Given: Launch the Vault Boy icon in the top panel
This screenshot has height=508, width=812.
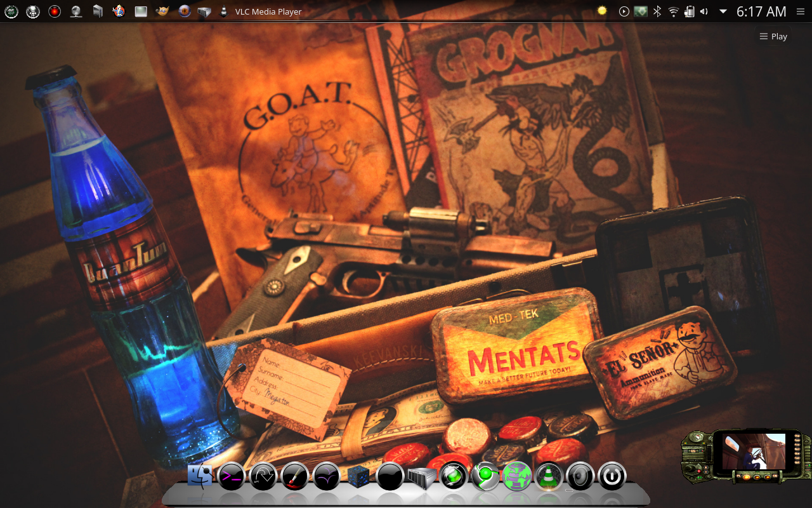Looking at the screenshot, I should point(119,11).
